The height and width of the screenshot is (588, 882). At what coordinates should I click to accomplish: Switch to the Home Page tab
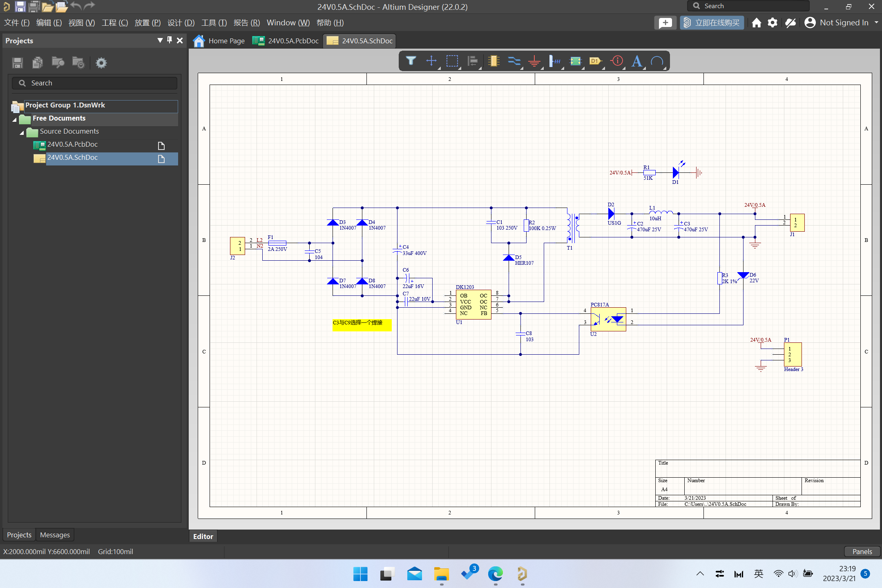coord(219,41)
